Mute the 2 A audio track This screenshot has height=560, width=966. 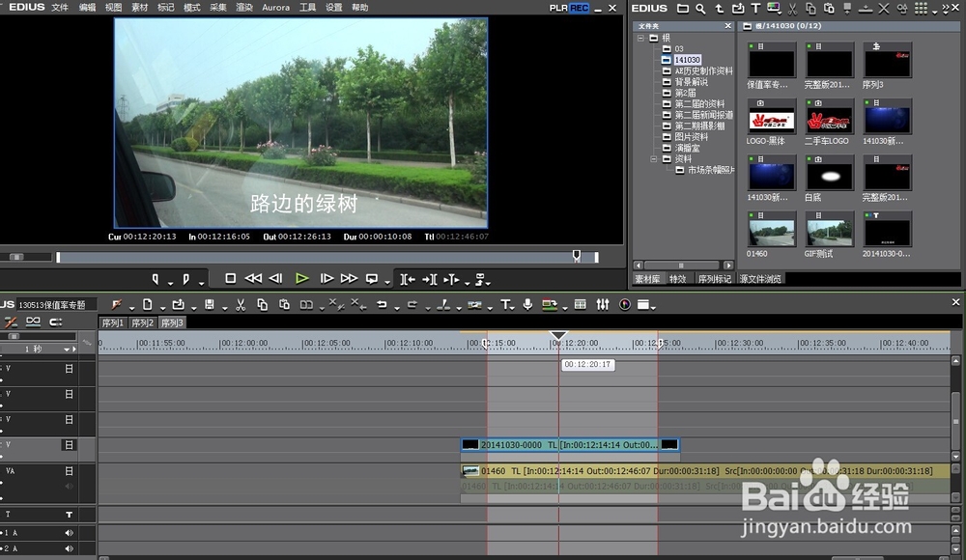tap(69, 548)
